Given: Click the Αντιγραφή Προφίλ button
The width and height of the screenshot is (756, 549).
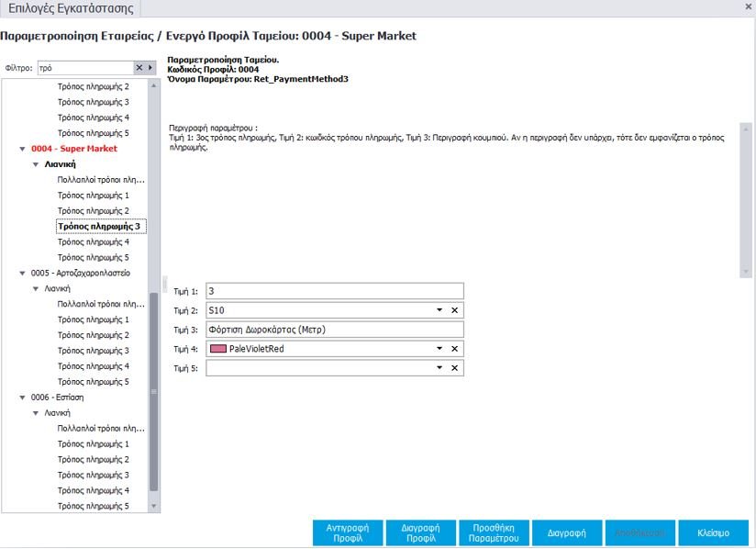Looking at the screenshot, I should point(347,533).
